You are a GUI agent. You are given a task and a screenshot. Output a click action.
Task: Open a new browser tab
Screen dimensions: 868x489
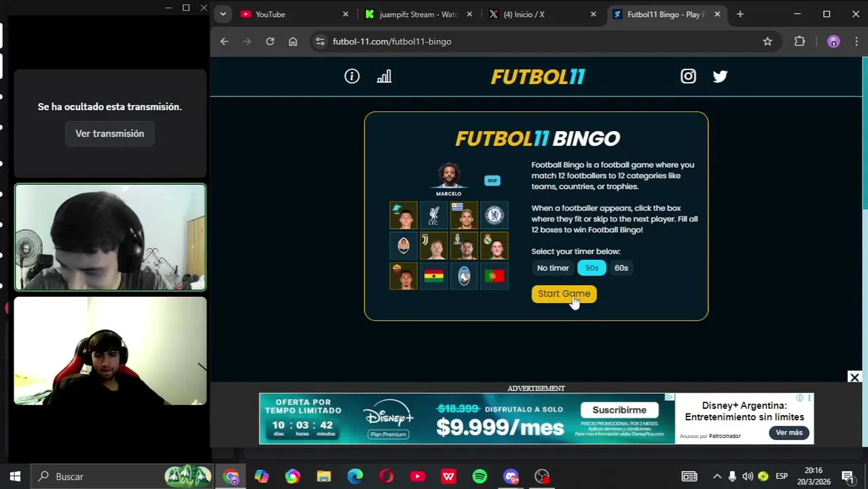pyautogui.click(x=740, y=14)
